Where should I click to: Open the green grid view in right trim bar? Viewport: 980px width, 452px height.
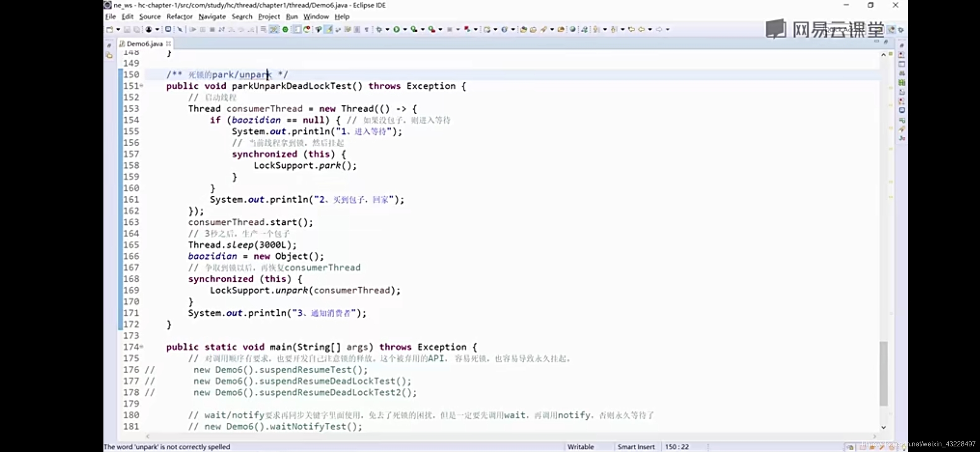point(902,82)
